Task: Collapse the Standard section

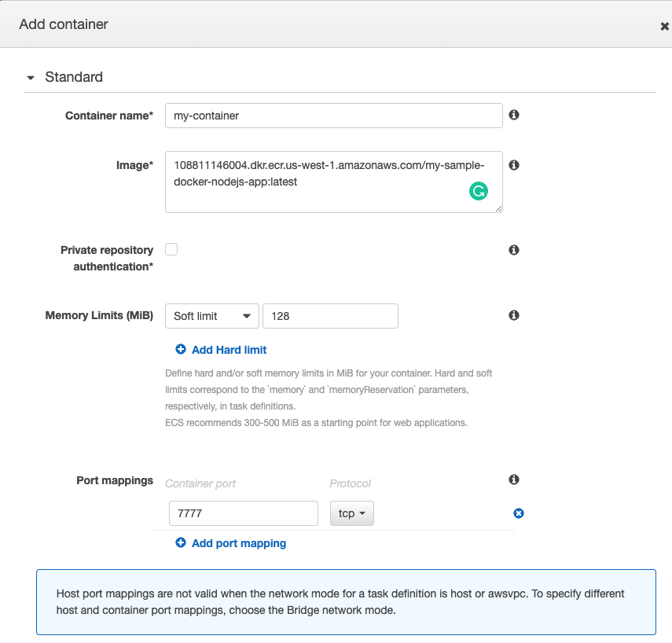Action: [30, 77]
